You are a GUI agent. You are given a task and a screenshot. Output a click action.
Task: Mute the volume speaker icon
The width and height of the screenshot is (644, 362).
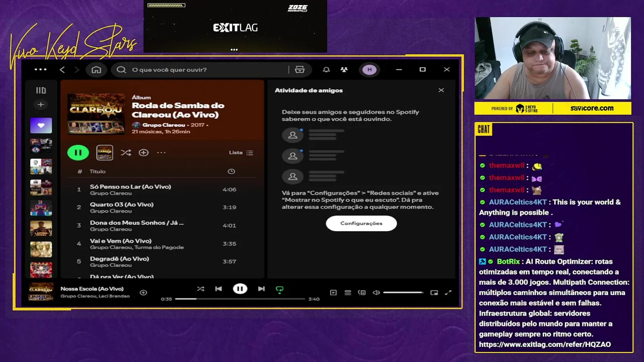pos(376,293)
